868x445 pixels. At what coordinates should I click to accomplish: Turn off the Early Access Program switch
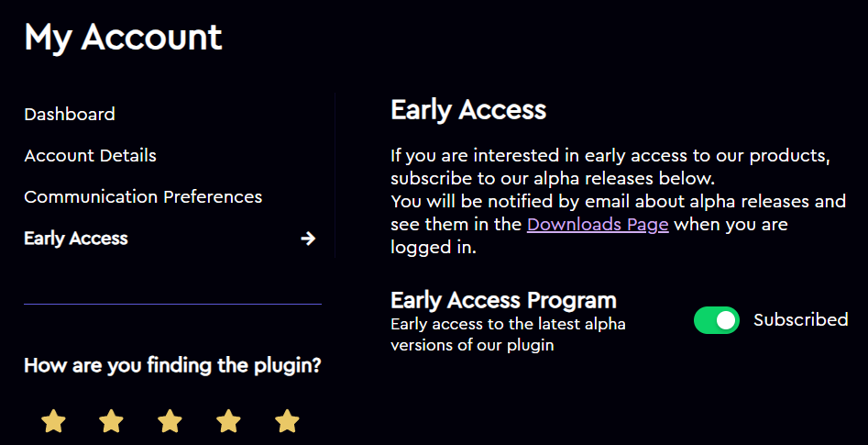pos(717,320)
